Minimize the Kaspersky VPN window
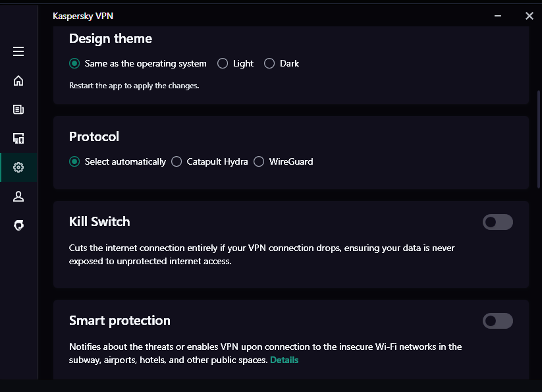This screenshot has width=542, height=392. click(x=498, y=16)
